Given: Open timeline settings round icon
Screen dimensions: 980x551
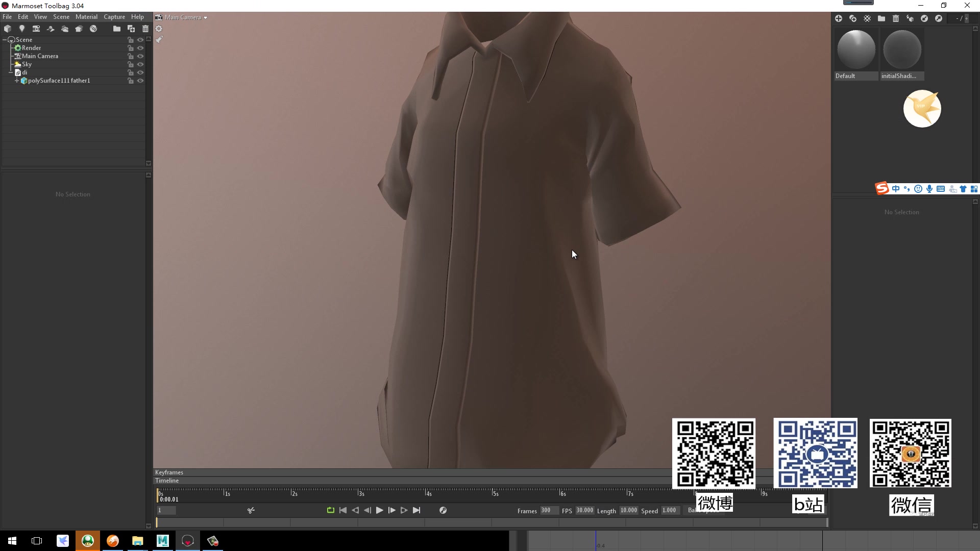Looking at the screenshot, I should (x=443, y=510).
